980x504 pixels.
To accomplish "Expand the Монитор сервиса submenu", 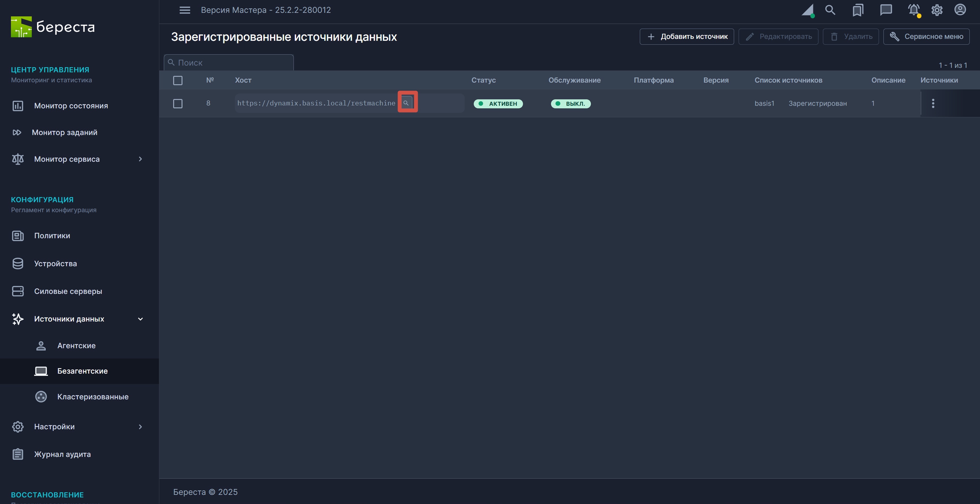I will click(140, 159).
